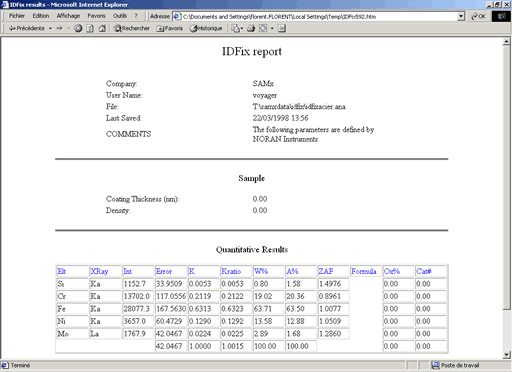Click the Ox% column header

coord(392,271)
